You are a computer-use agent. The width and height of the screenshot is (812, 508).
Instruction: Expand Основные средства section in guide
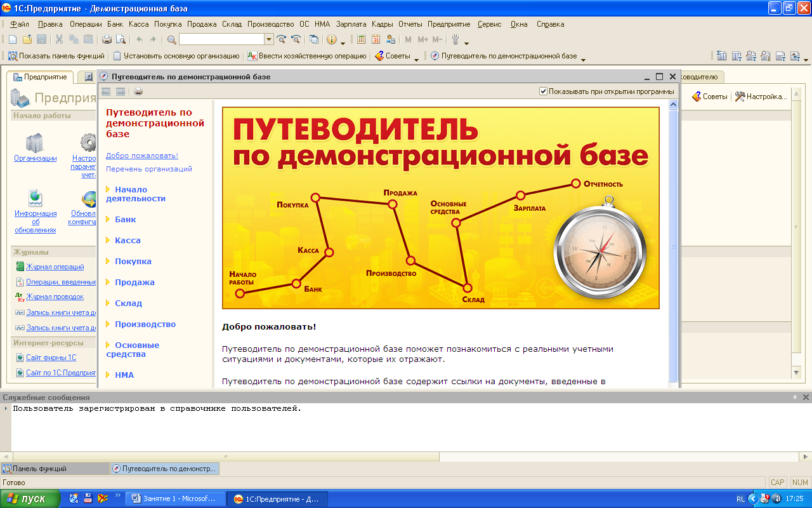tap(108, 345)
